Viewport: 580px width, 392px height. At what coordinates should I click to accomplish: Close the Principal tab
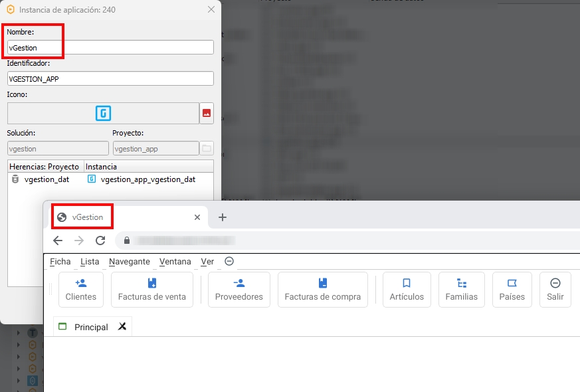click(122, 326)
